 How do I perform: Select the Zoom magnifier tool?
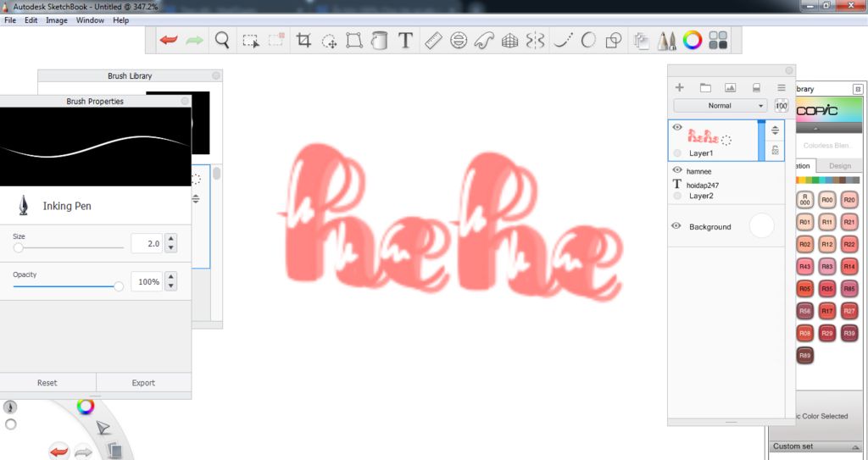[x=223, y=41]
